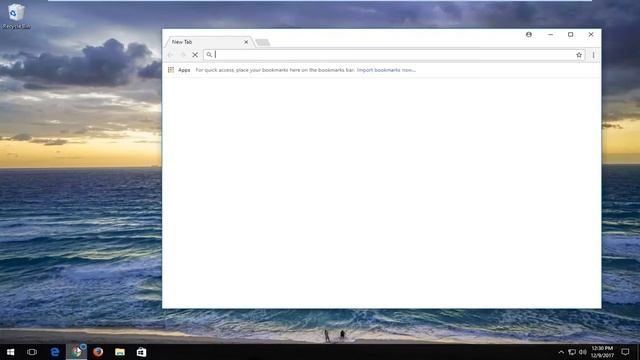Focus the Chrome address bar field
The height and width of the screenshot is (360, 640).
394,55
